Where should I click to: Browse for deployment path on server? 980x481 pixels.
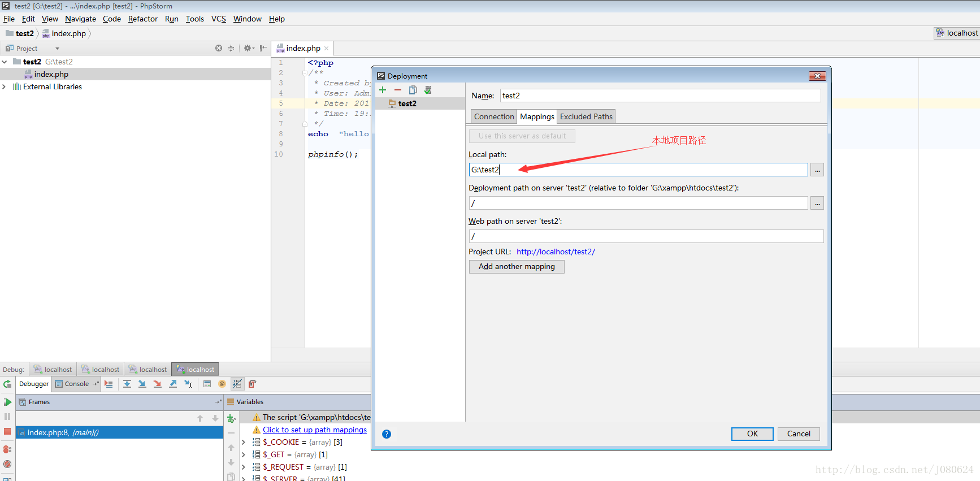pyautogui.click(x=817, y=203)
